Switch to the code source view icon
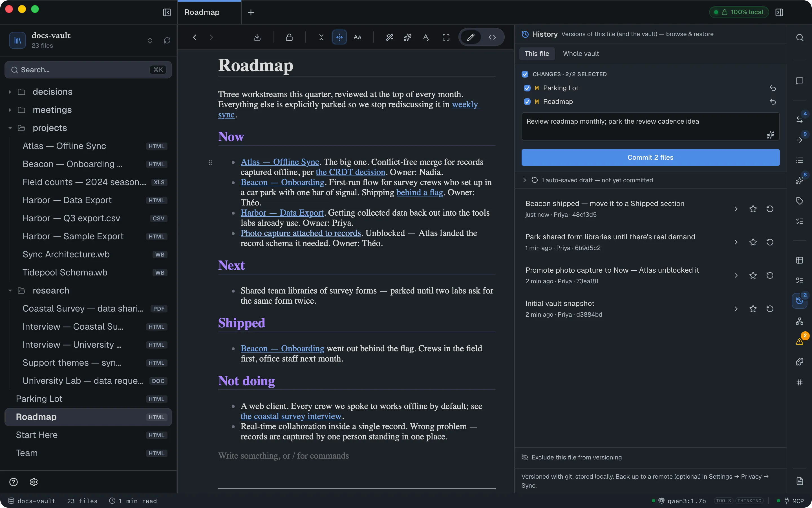Image resolution: width=812 pixels, height=508 pixels. tap(492, 37)
